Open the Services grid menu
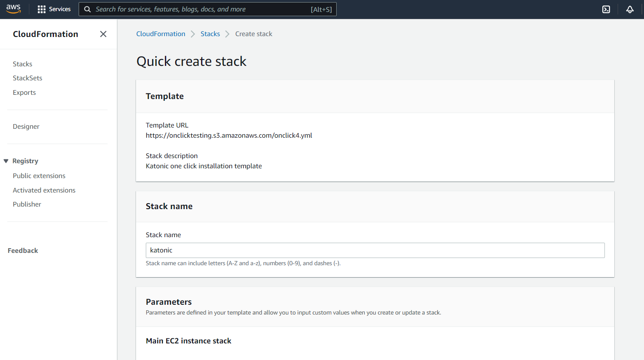 coord(41,9)
